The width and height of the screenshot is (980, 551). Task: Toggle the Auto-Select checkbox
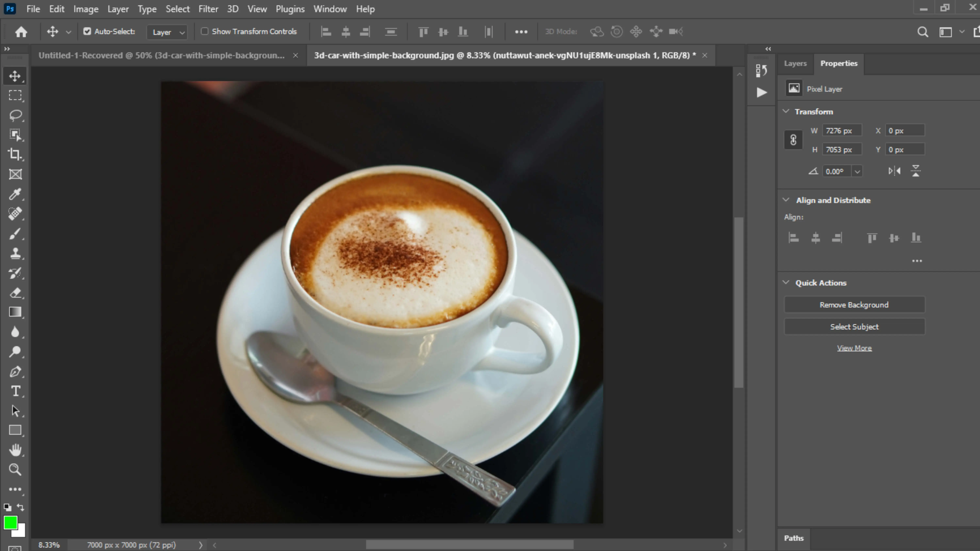click(87, 32)
